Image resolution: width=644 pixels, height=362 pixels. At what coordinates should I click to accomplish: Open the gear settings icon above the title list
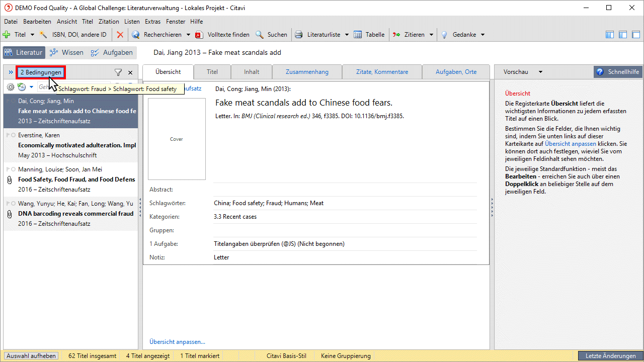pos(10,87)
